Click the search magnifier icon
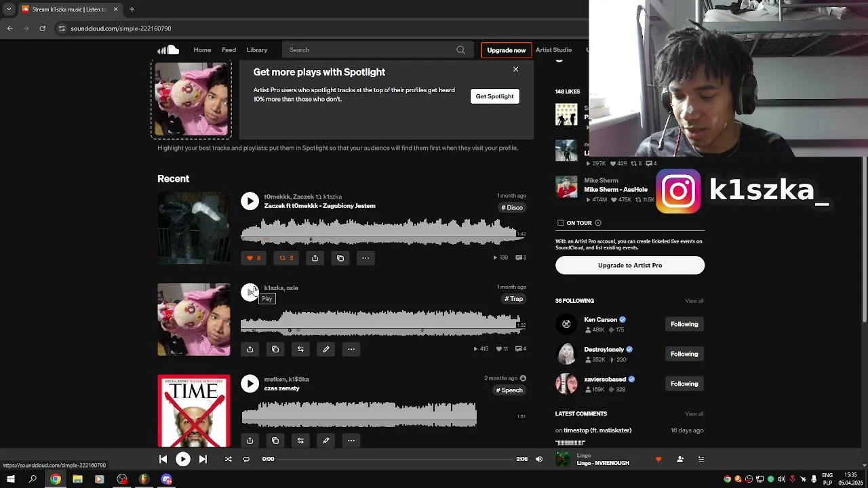This screenshot has width=868, height=488. pyautogui.click(x=460, y=49)
